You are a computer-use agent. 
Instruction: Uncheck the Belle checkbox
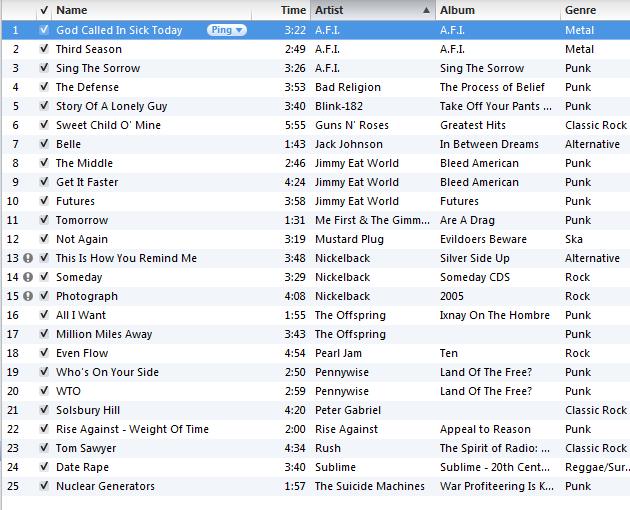tap(44, 144)
